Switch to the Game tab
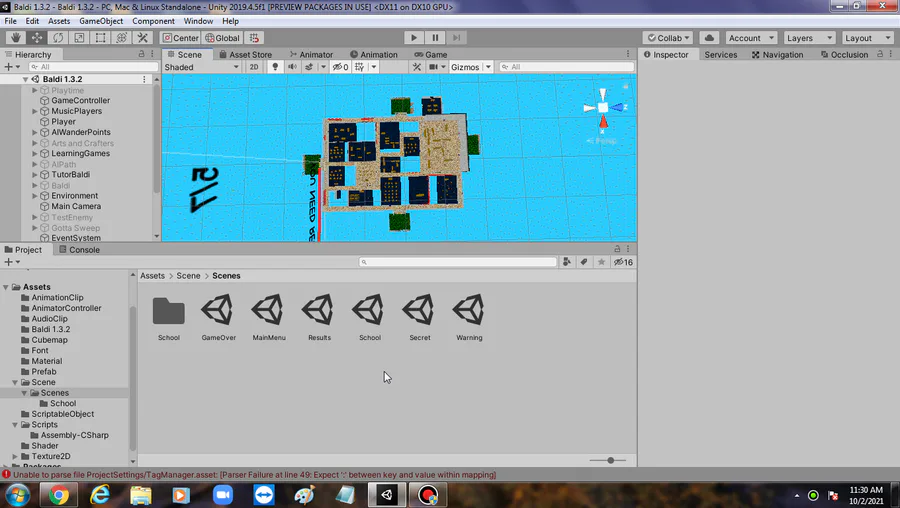Screen dimensions: 900x508 click(430, 55)
